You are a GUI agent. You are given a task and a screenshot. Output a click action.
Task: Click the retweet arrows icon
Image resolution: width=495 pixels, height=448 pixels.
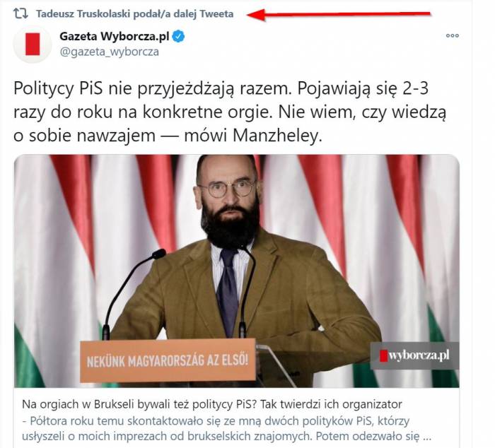pyautogui.click(x=21, y=13)
